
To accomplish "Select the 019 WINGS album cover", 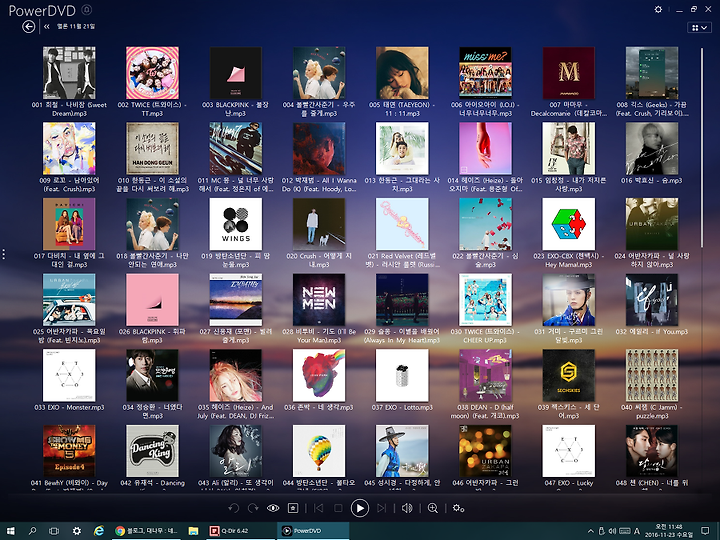I will (236, 224).
